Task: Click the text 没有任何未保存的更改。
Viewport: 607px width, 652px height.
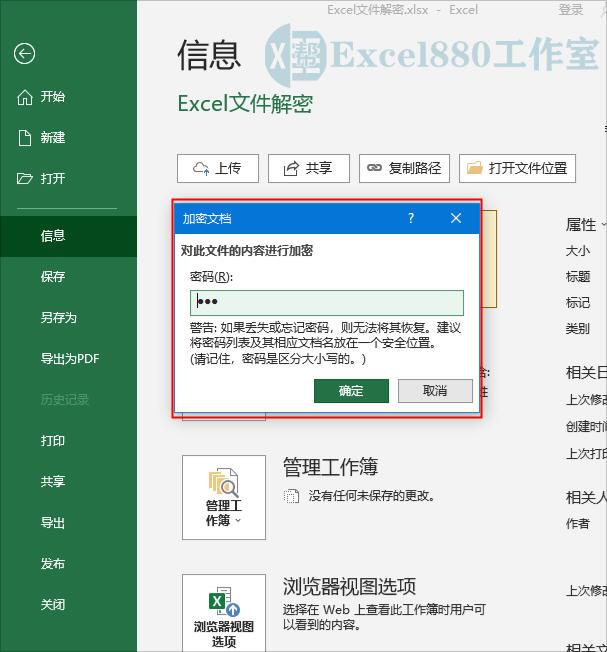Action: tap(372, 496)
